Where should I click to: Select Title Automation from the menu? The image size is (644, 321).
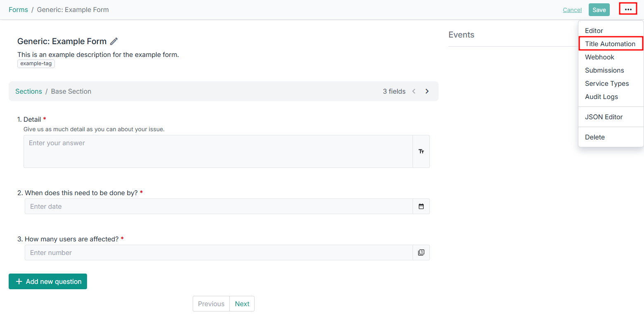tap(610, 44)
